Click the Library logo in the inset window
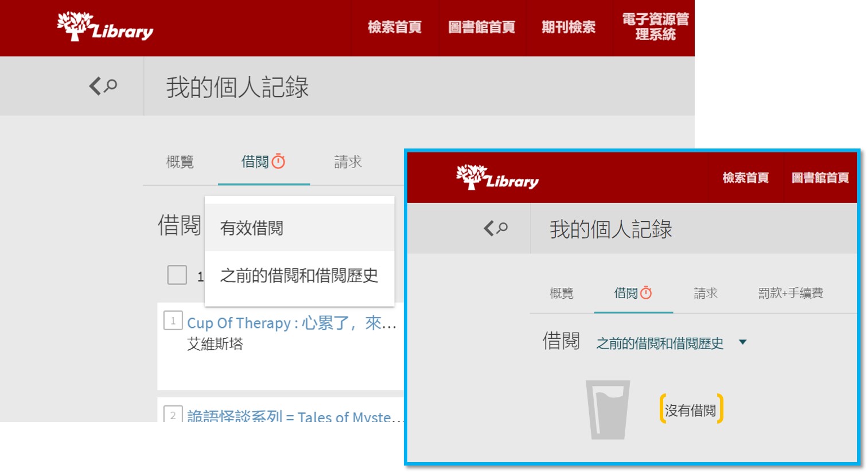Screen dimensions: 868x473 [497, 178]
